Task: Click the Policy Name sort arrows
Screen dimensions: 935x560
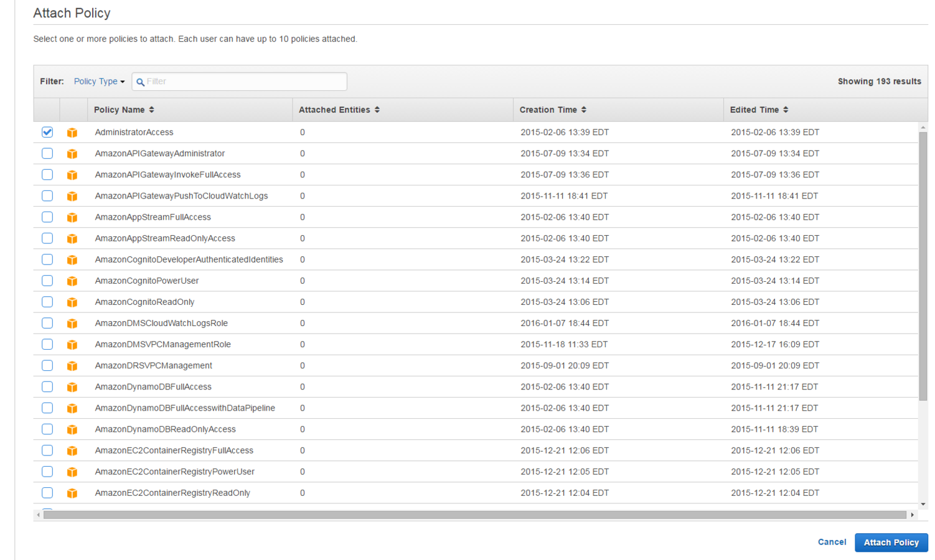Action: tap(151, 110)
